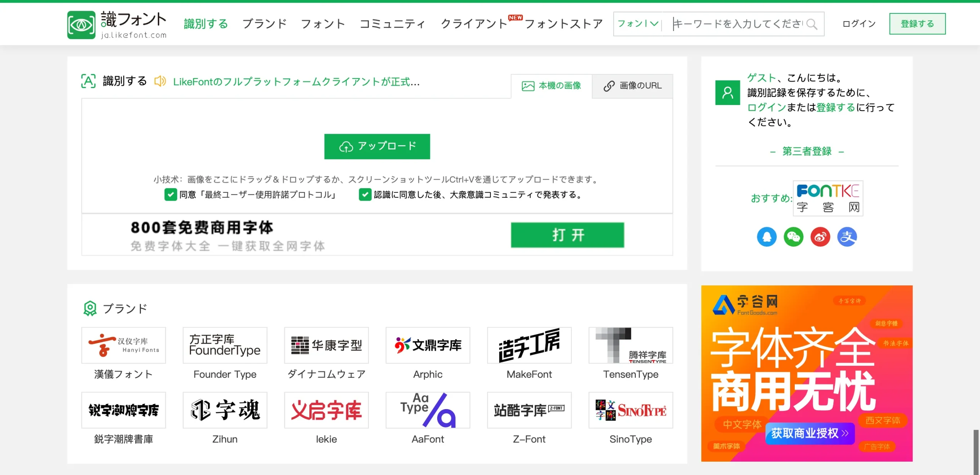Click ログイン link in guest panel
The image size is (980, 475).
[767, 107]
